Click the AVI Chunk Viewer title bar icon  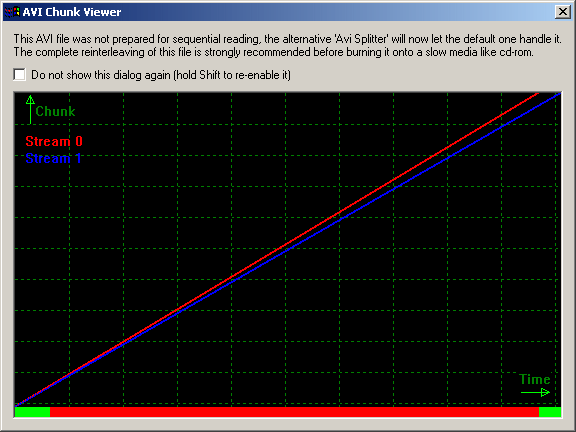[x=11, y=12]
